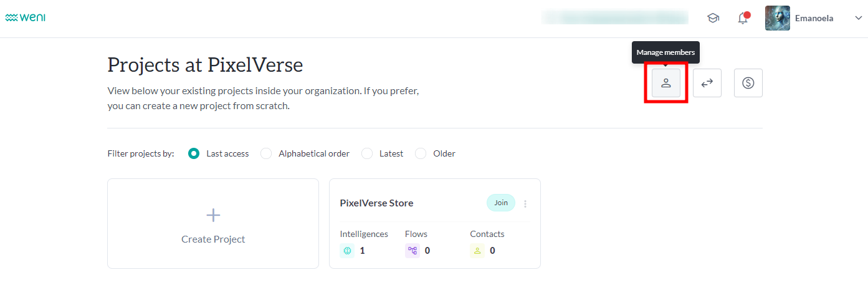The image size is (868, 285).
Task: Open the PixelVerse Store project title
Action: click(376, 203)
